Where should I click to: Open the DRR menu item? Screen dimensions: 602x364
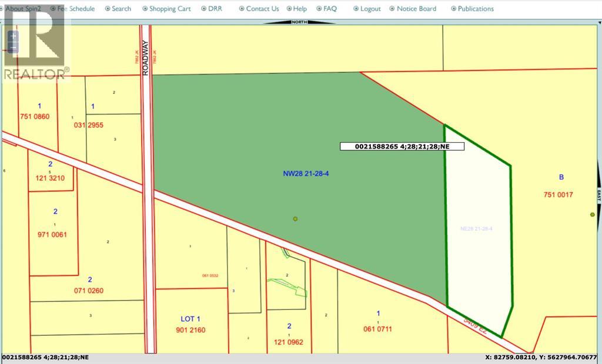(215, 8)
